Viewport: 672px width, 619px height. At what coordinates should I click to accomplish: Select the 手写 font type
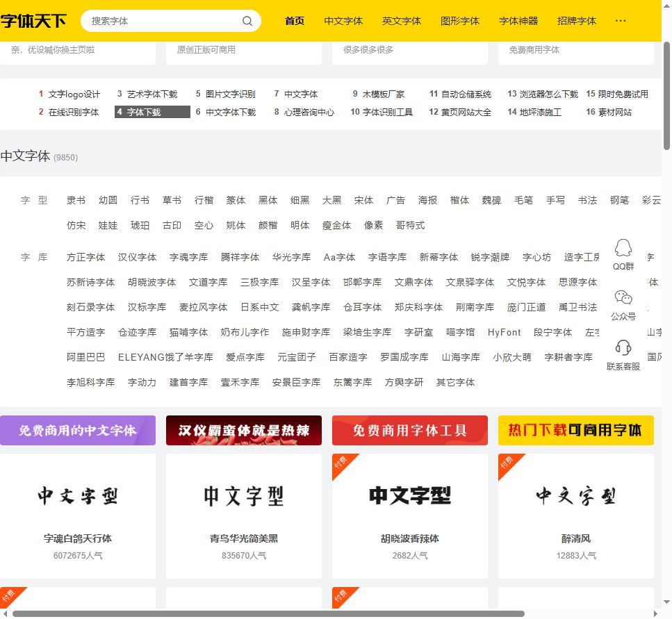[555, 200]
